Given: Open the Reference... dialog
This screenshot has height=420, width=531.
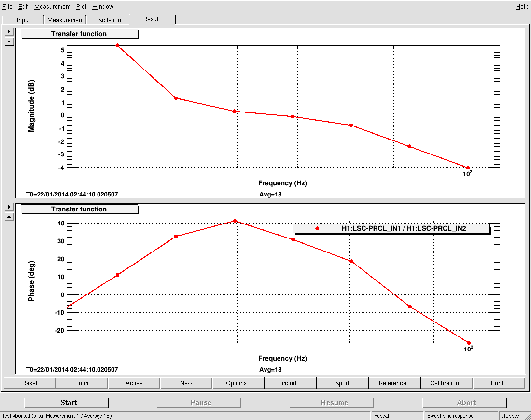Looking at the screenshot, I should pos(395,383).
